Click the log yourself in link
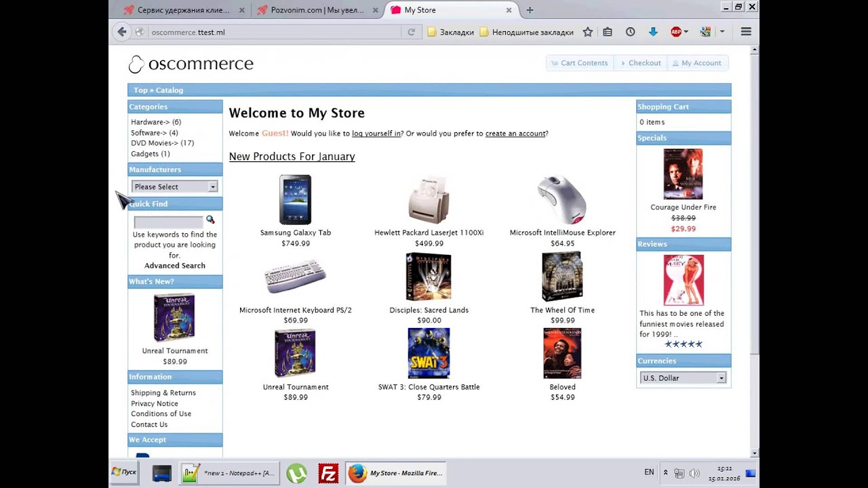The image size is (868, 488). [x=376, y=134]
